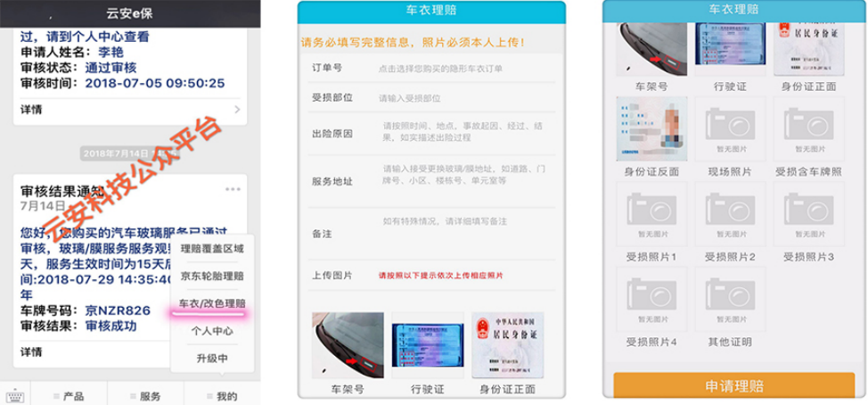The image size is (868, 405).
Task: Focus the 出险原因 description field
Action: tap(431, 134)
